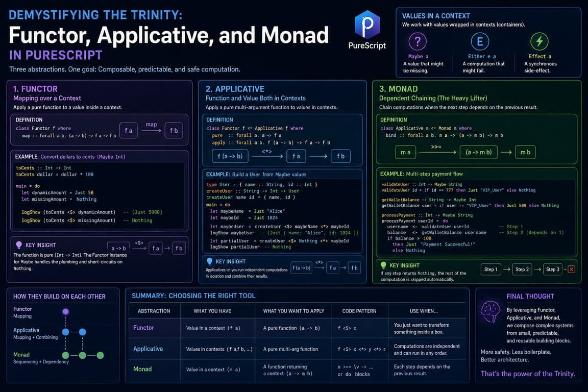Click 'EXAMPLE: Build a User from Maybe values' heading
Image resolution: width=588 pixels, height=392 pixels.
256,175
